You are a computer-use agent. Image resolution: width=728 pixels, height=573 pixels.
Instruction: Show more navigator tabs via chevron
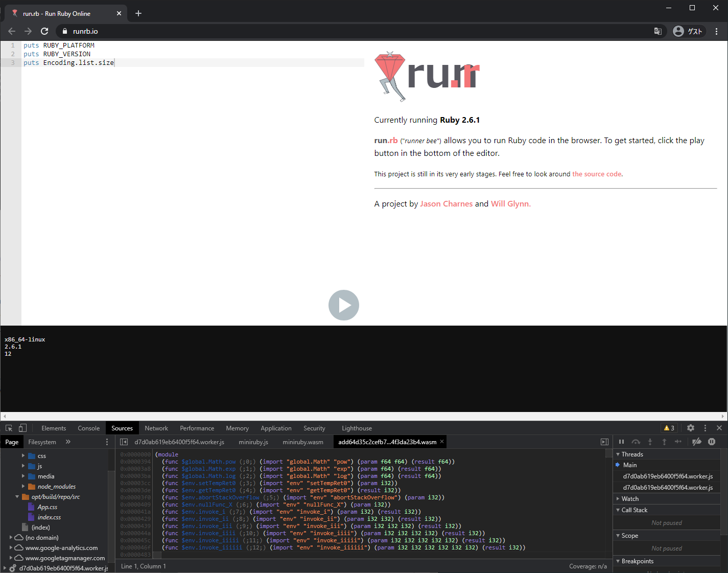(x=68, y=442)
